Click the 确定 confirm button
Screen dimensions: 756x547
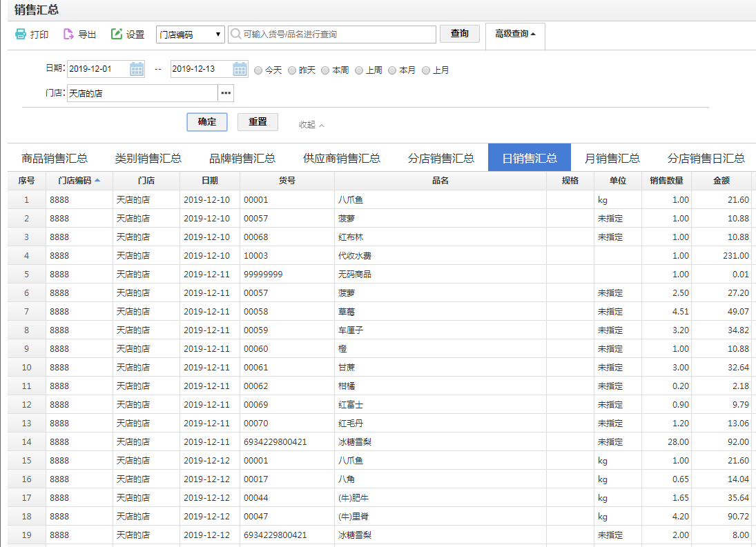(207, 122)
